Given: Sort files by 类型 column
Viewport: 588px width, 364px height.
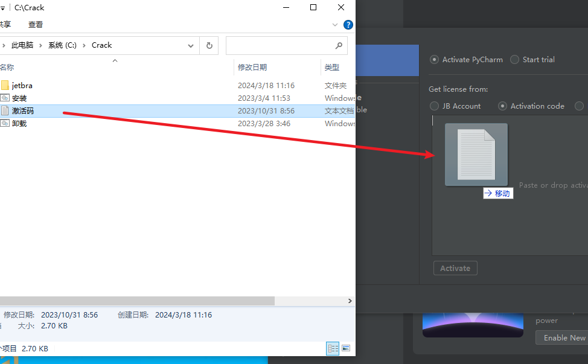Looking at the screenshot, I should tap(332, 68).
